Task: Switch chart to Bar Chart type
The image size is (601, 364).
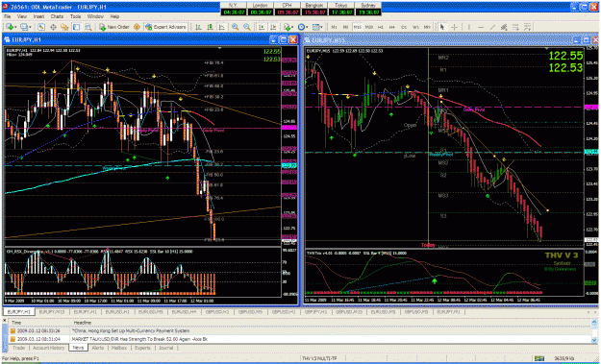Action: click(x=198, y=27)
